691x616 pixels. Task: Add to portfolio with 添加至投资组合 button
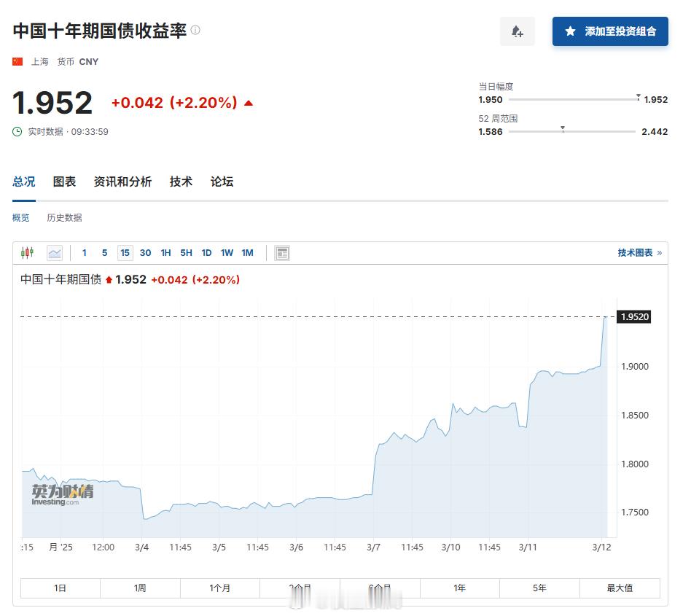click(x=610, y=31)
